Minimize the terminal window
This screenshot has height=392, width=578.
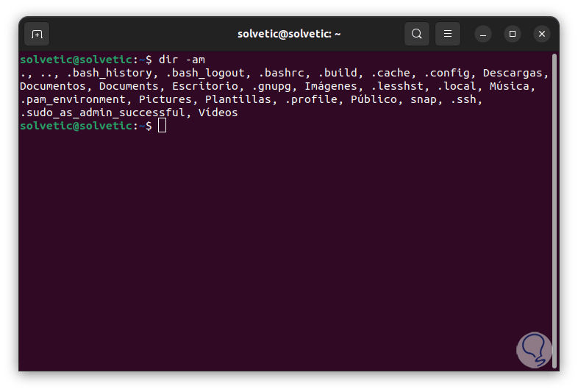[483, 34]
